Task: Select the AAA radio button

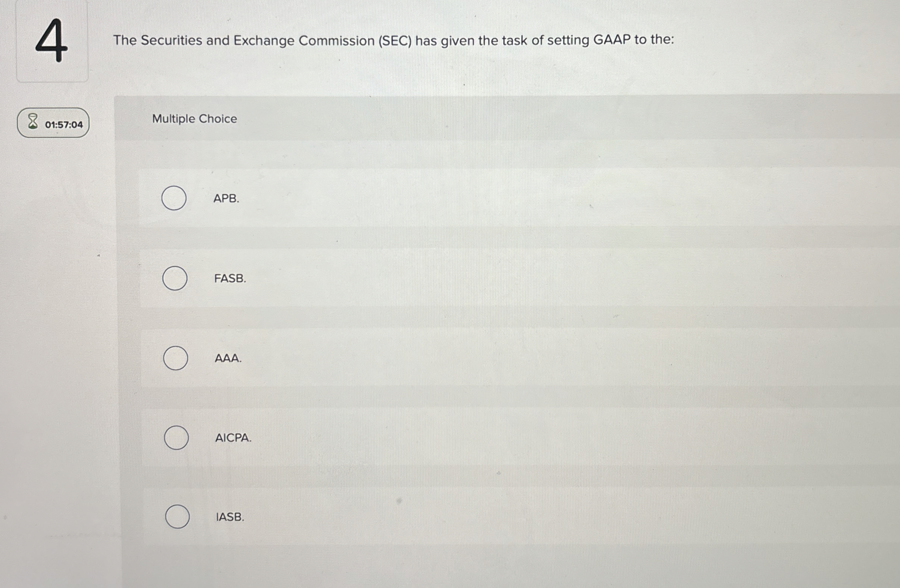Action: pos(175,358)
